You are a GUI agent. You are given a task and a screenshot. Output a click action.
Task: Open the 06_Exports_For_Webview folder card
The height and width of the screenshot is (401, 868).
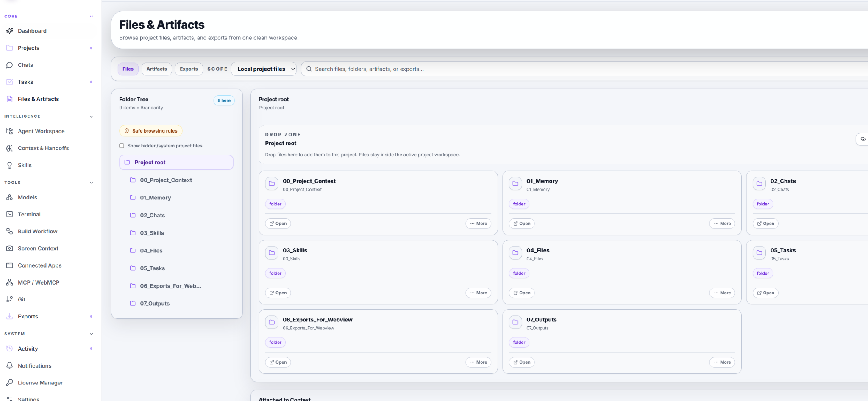pyautogui.click(x=278, y=362)
